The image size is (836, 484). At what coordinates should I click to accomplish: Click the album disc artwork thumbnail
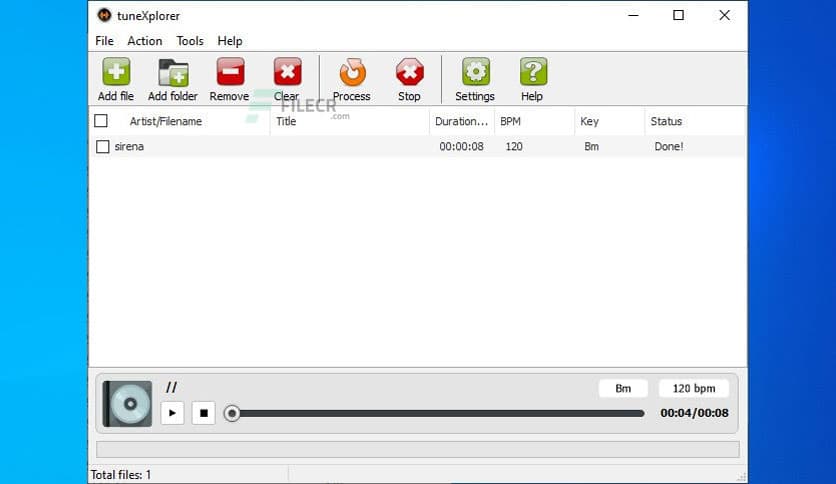click(127, 404)
